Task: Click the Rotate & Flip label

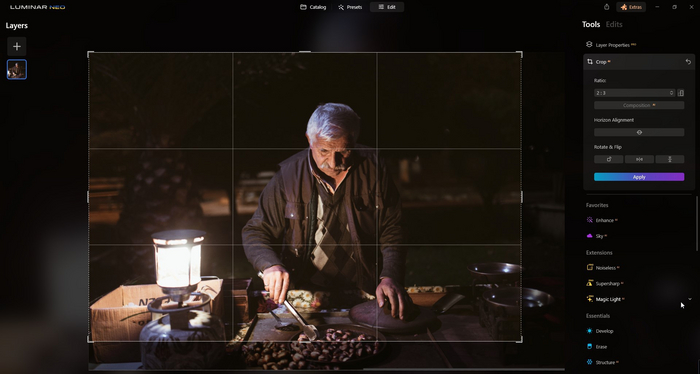Action: [x=608, y=147]
